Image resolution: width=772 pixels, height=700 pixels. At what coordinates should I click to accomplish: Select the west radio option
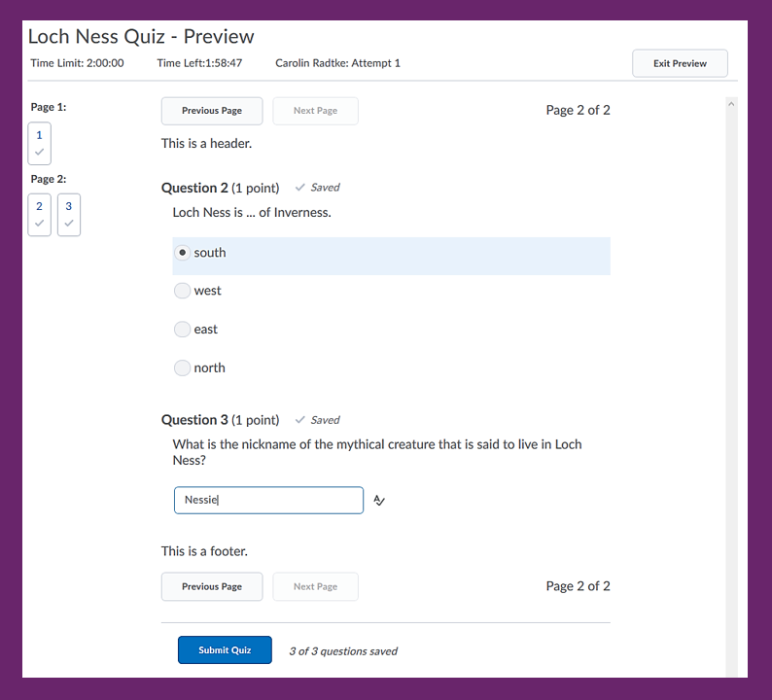[182, 291]
